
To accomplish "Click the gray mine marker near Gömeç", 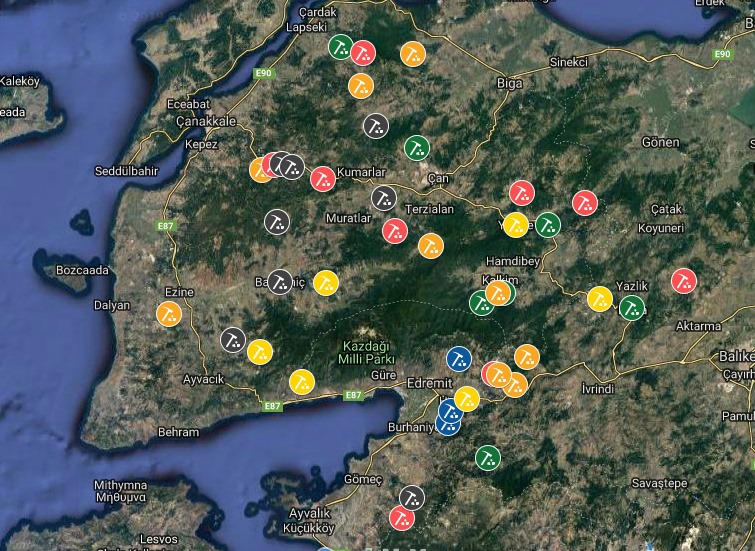I will pyautogui.click(x=412, y=498).
